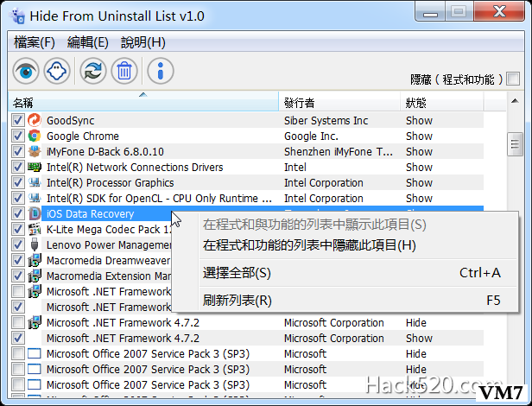
Task: Click the vertical scrollbar thumb
Action: [x=515, y=144]
